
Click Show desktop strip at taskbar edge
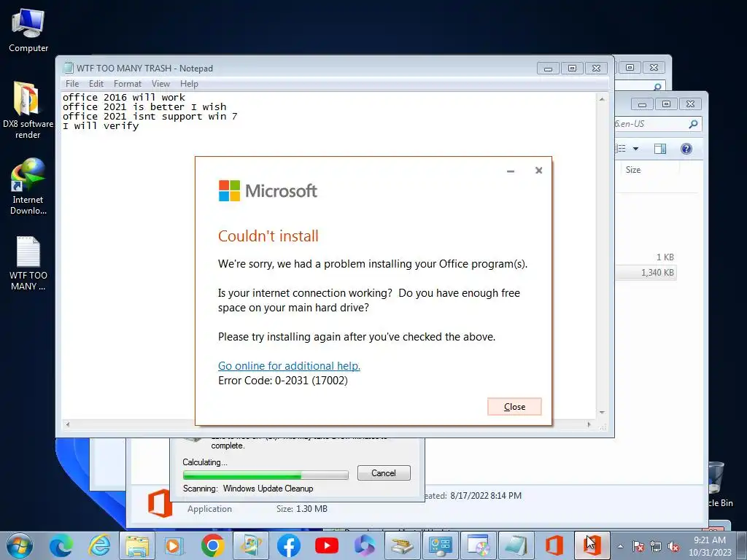[x=742, y=545]
